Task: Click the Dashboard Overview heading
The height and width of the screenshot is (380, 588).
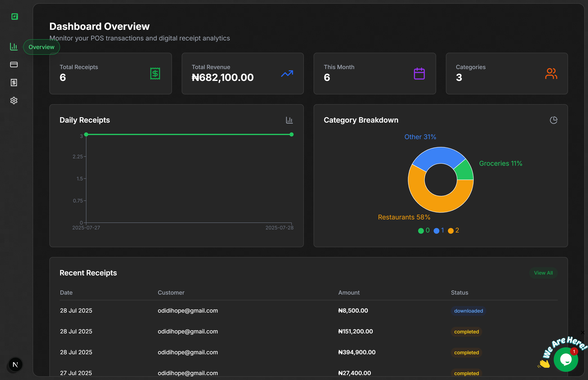Action: point(99,26)
